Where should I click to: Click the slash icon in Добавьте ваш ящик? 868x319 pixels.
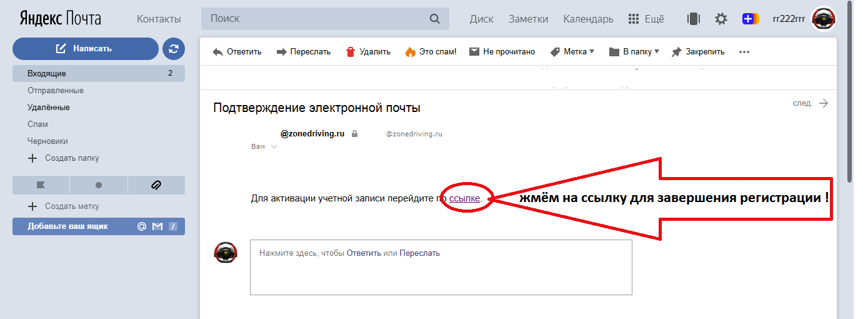[173, 226]
